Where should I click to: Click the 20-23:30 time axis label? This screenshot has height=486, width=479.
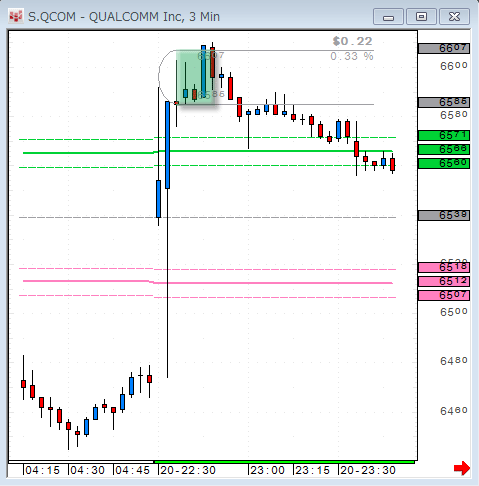coord(368,470)
